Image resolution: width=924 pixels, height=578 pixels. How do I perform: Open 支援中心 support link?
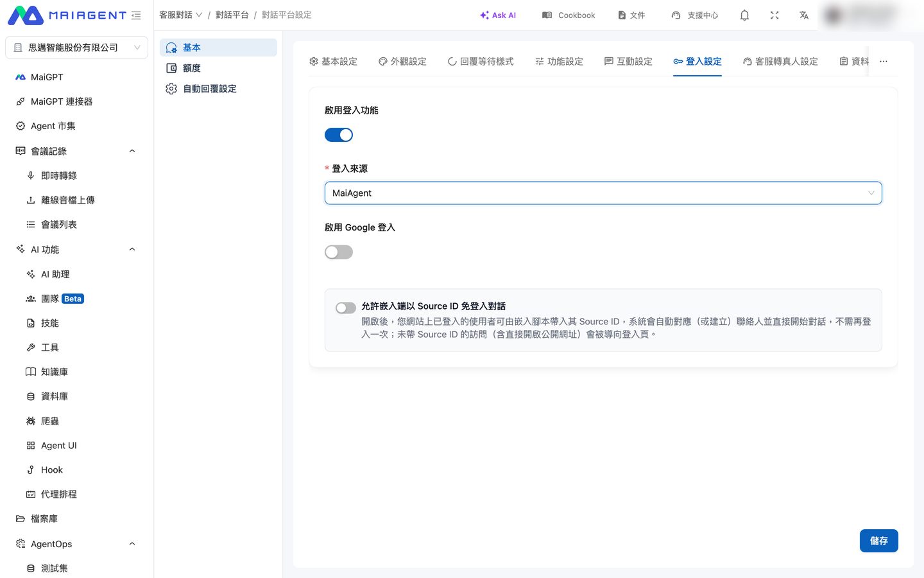point(695,15)
